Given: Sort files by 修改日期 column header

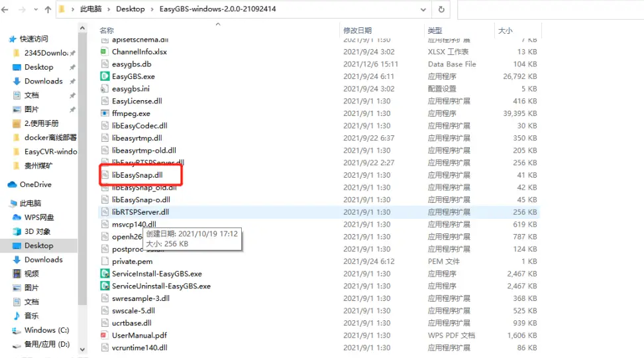Looking at the screenshot, I should tap(357, 30).
